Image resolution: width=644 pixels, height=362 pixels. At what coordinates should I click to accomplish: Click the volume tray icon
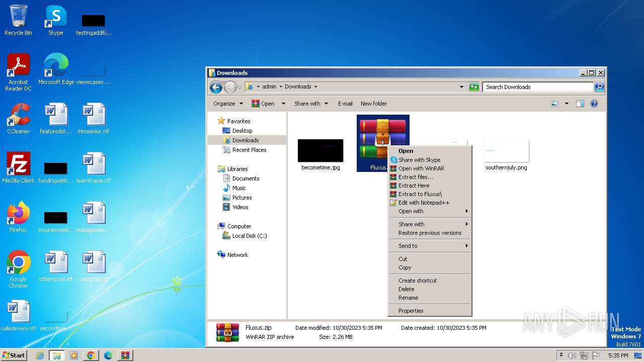tap(572, 355)
